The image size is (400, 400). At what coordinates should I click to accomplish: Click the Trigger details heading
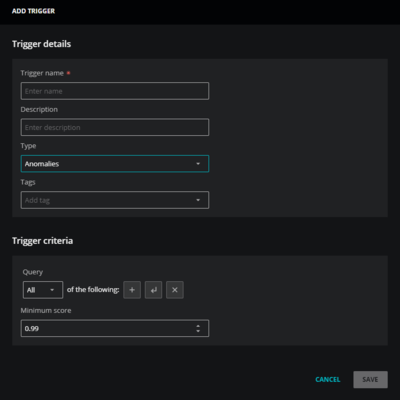pos(41,44)
